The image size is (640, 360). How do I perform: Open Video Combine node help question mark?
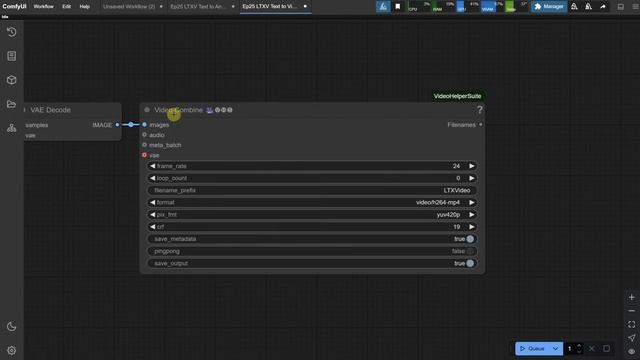480,110
